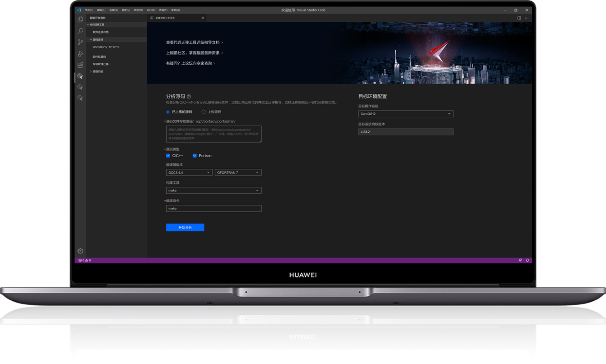This screenshot has height=364, width=606.
Task: Click the help icon beside 分析源码
Action: [x=189, y=96]
